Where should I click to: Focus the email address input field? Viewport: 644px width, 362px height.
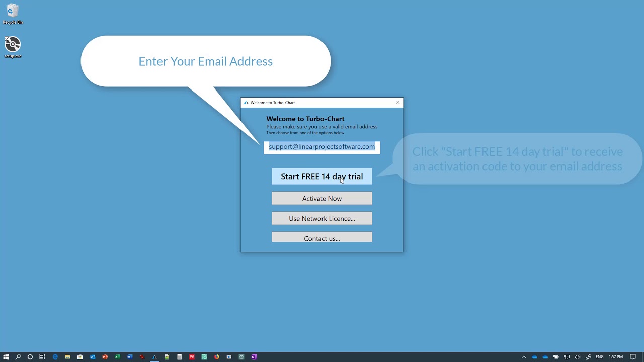click(x=322, y=147)
